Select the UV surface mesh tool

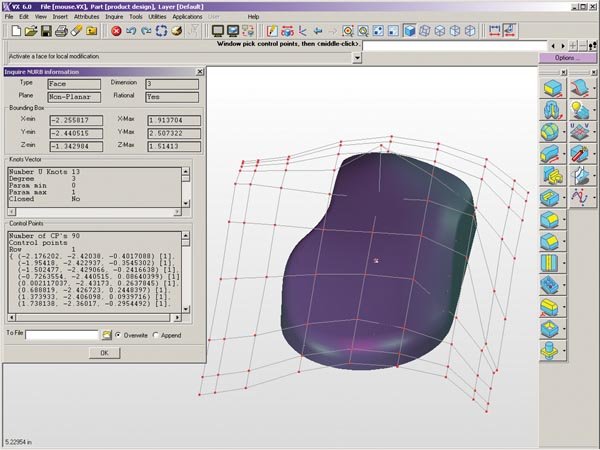tap(580, 132)
